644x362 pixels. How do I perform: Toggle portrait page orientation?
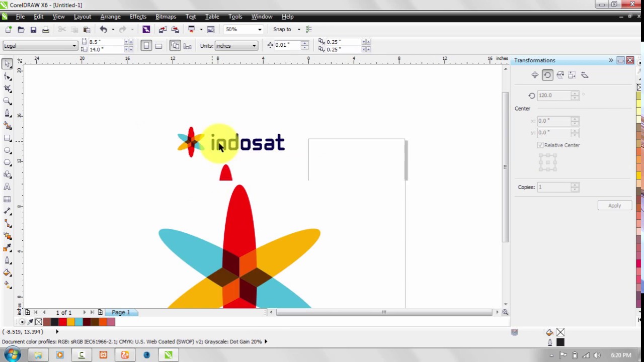click(x=146, y=46)
